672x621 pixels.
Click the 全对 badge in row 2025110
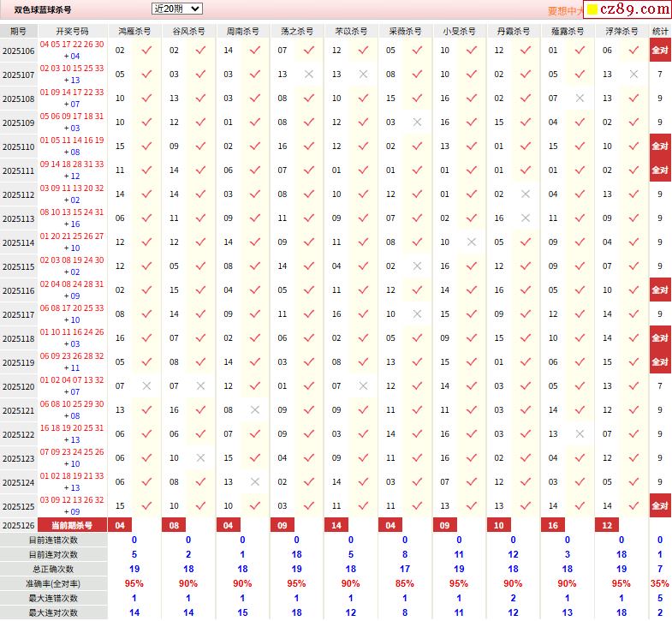[660, 146]
